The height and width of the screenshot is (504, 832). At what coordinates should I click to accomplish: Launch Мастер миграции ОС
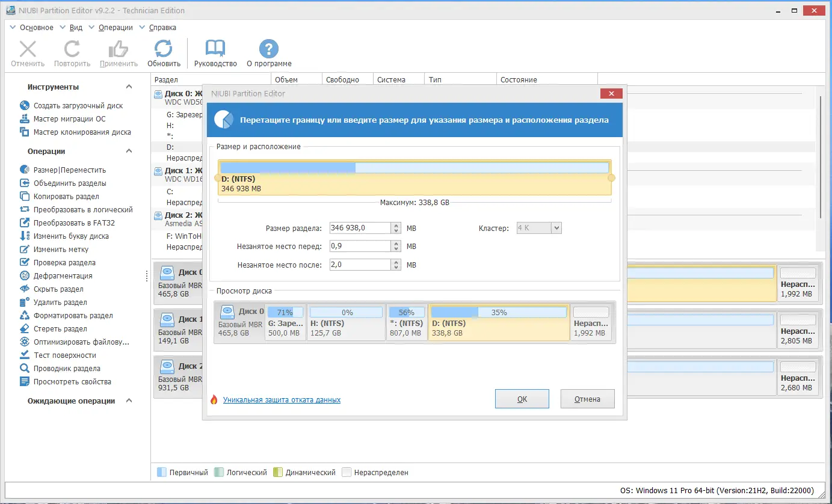click(x=69, y=119)
